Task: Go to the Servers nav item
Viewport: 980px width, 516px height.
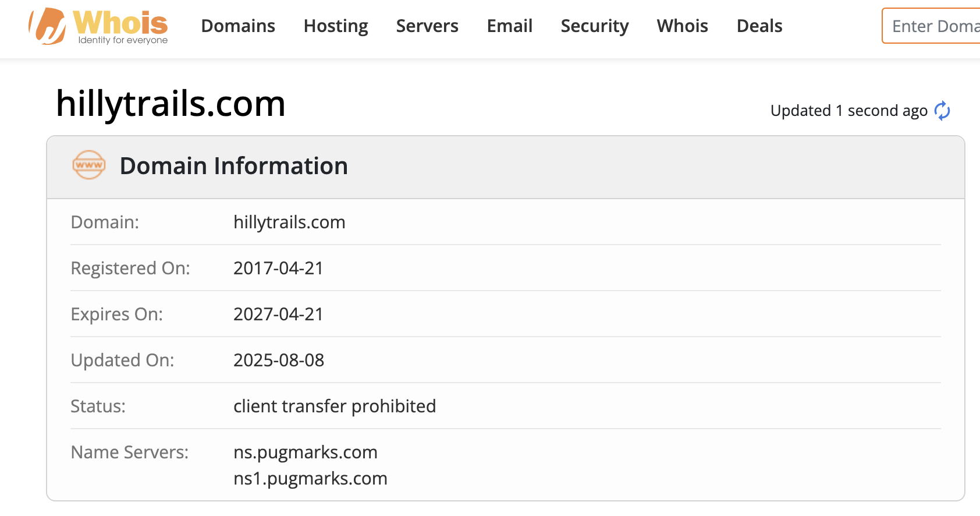Action: [427, 26]
